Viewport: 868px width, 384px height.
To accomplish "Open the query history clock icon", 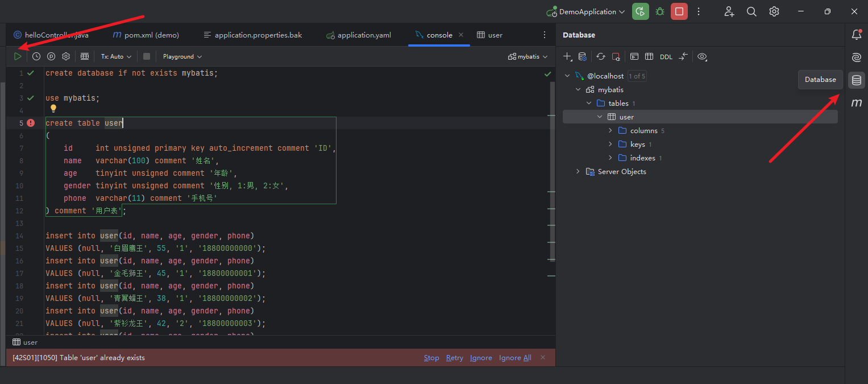I will tap(36, 56).
